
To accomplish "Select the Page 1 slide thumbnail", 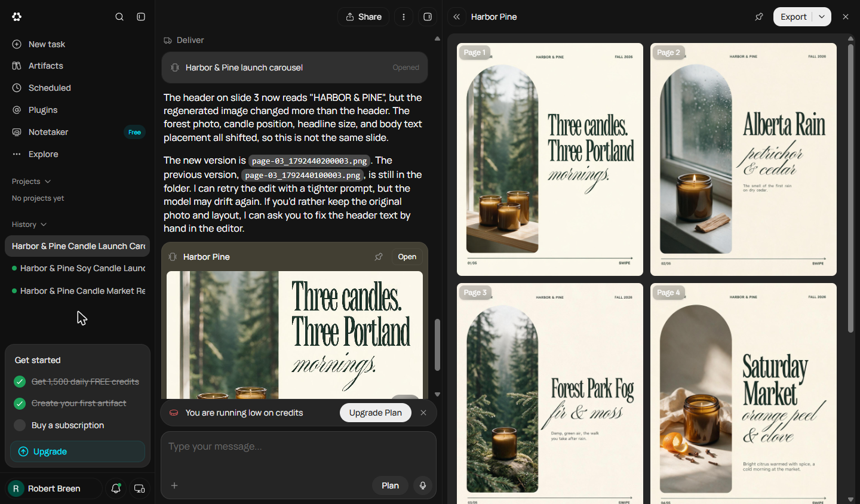I will [x=550, y=159].
